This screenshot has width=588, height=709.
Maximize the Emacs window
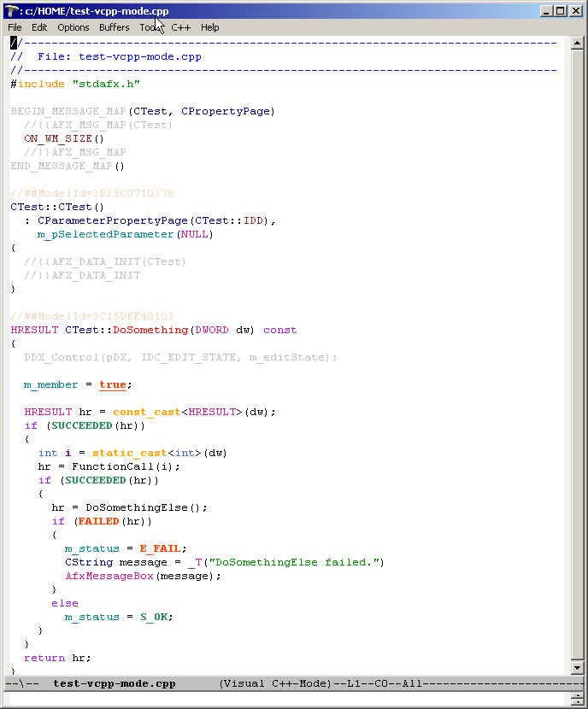559,10
